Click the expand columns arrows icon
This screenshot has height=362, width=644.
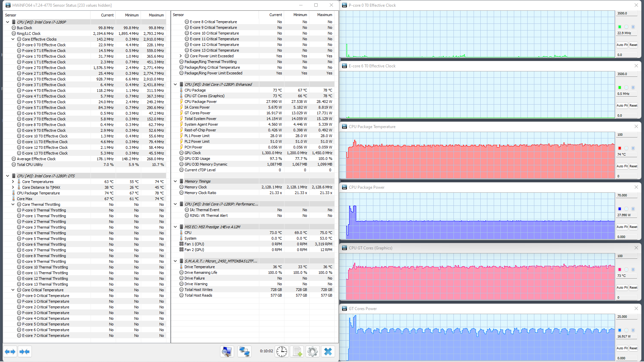[10, 352]
